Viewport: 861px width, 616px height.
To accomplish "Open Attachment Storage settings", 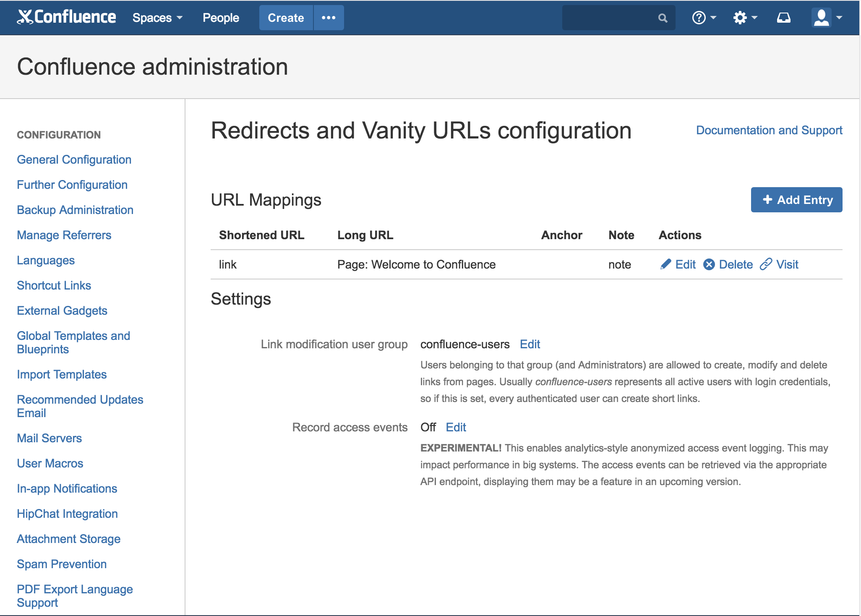I will click(69, 539).
